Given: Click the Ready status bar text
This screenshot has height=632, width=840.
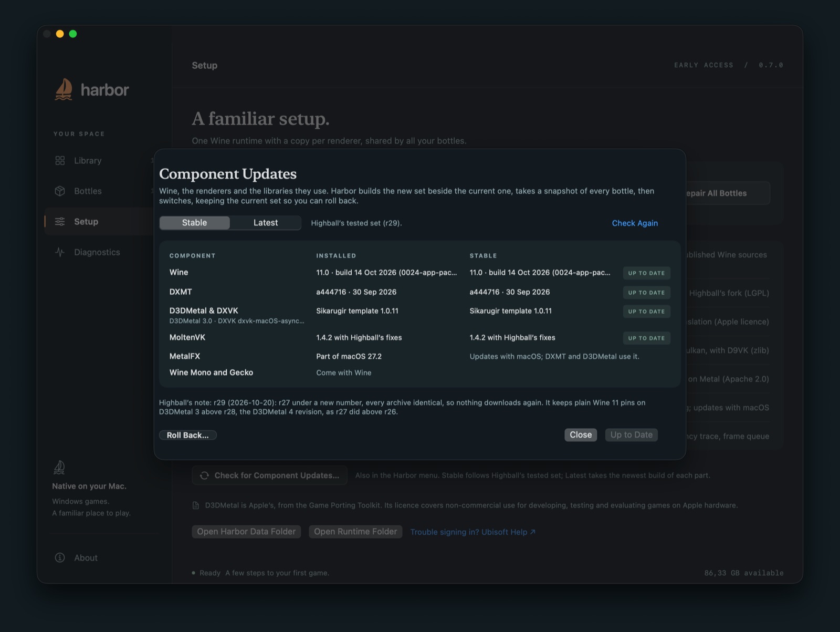Looking at the screenshot, I should coord(210,573).
